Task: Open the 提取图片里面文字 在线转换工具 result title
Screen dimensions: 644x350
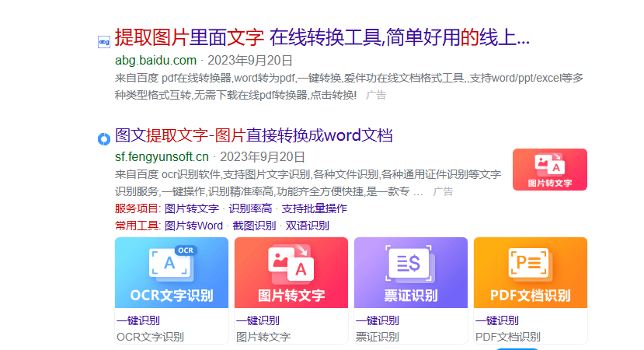Action: click(322, 37)
